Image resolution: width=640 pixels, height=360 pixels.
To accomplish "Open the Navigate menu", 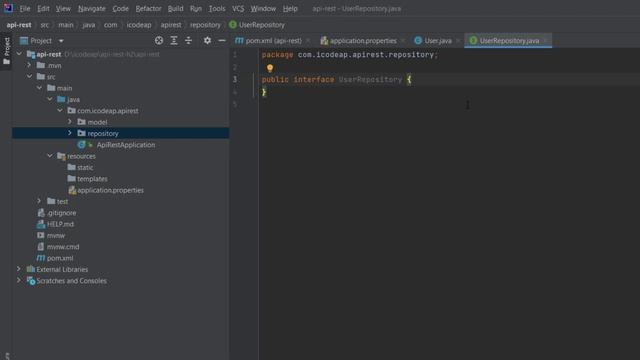I will coord(91,9).
